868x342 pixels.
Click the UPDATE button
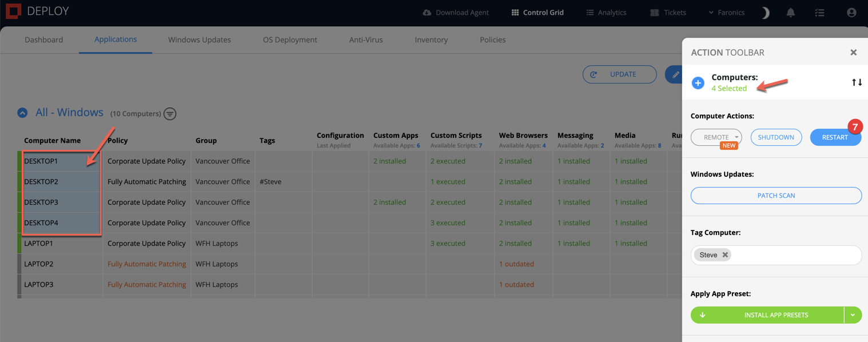click(620, 74)
